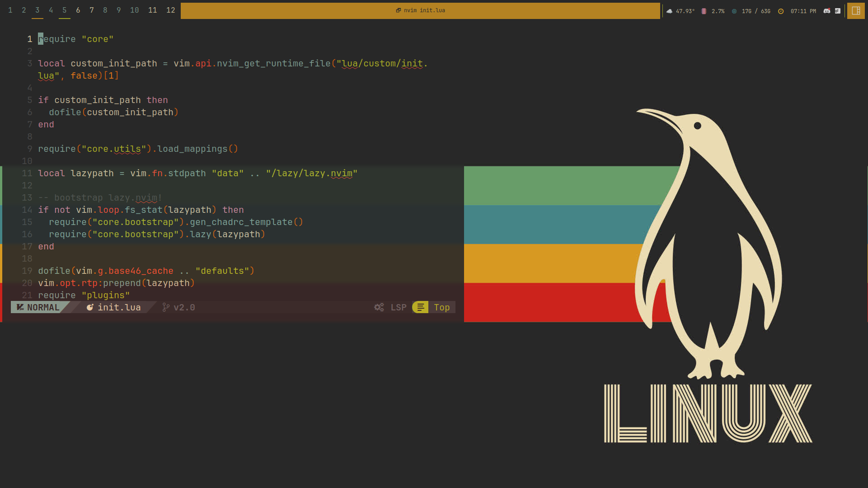868x488 pixels.
Task: Click the NORMAL mode indicator
Action: [x=43, y=307]
